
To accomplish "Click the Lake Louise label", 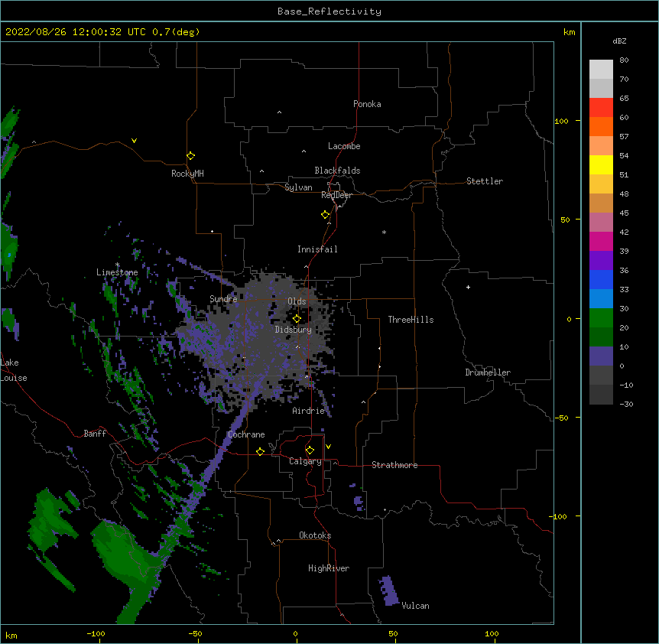I will [x=14, y=370].
